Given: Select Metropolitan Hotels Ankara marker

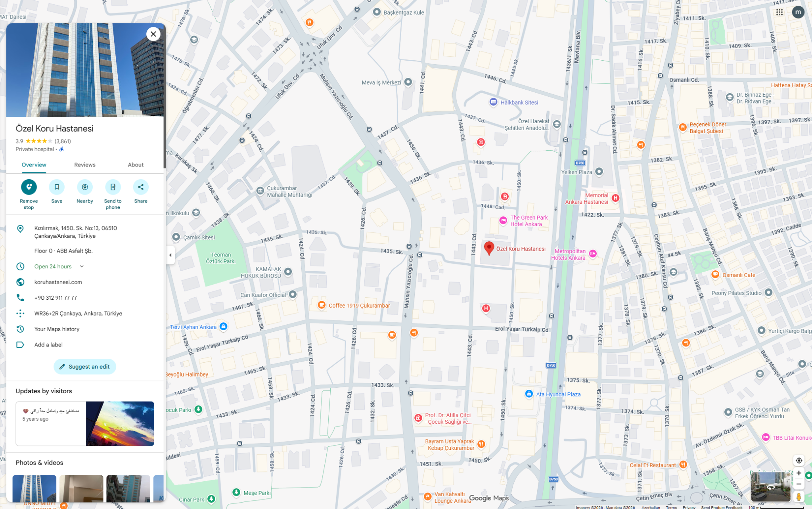Looking at the screenshot, I should click(x=593, y=254).
